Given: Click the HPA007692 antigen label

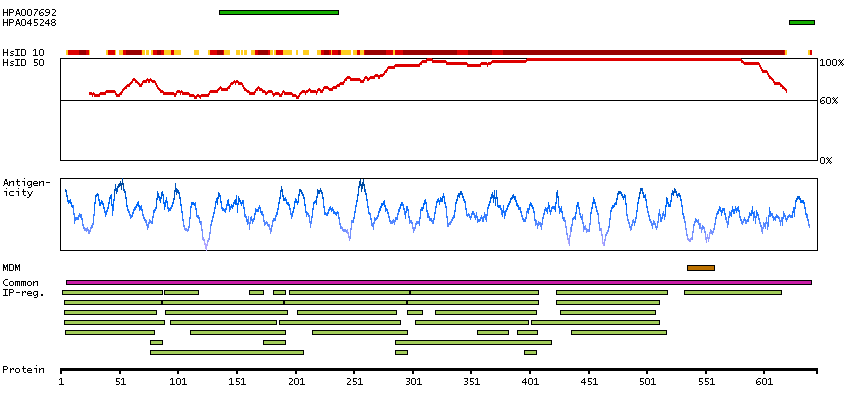Looking at the screenshot, I should [29, 12].
